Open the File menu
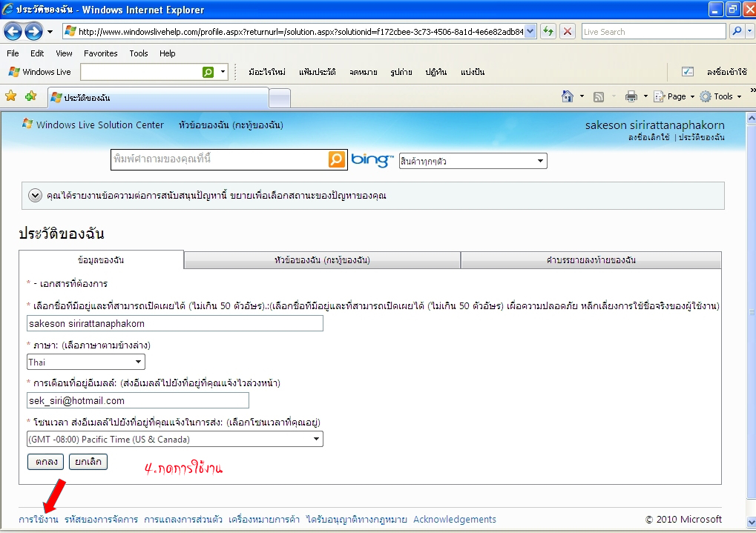The image size is (756, 533). pos(13,53)
